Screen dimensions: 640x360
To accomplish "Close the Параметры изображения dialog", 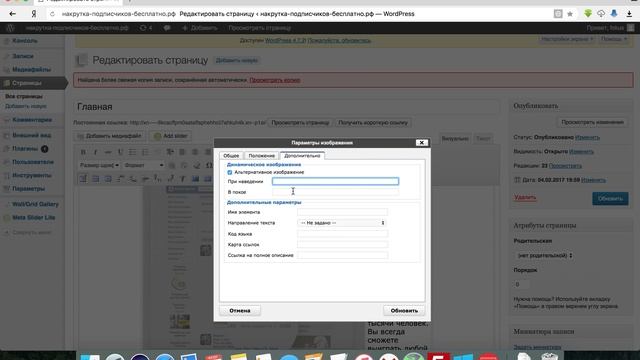I will (422, 142).
